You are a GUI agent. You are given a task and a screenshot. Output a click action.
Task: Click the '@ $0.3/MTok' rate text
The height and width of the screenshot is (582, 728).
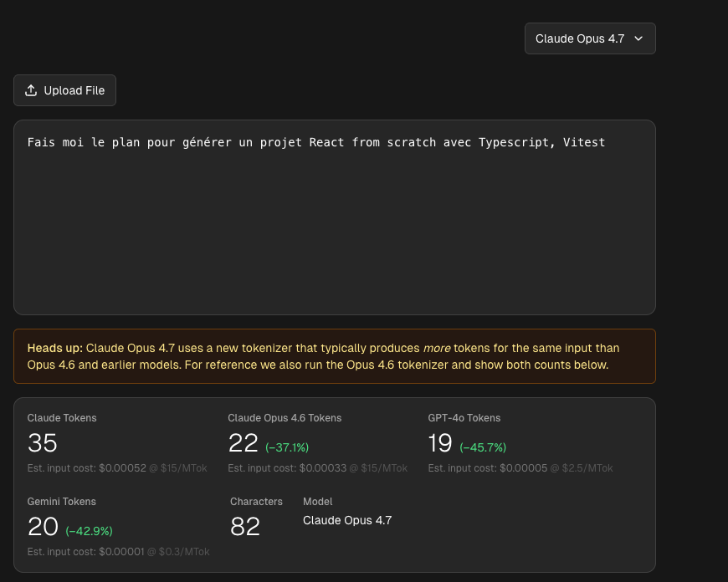click(178, 551)
